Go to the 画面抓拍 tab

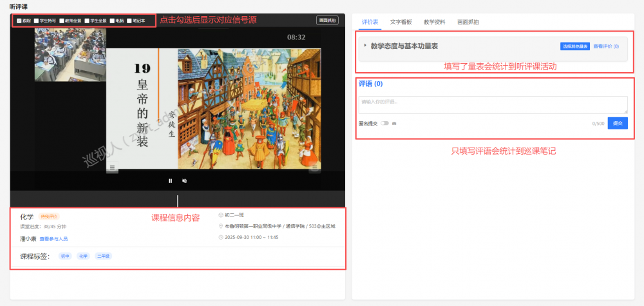468,22
